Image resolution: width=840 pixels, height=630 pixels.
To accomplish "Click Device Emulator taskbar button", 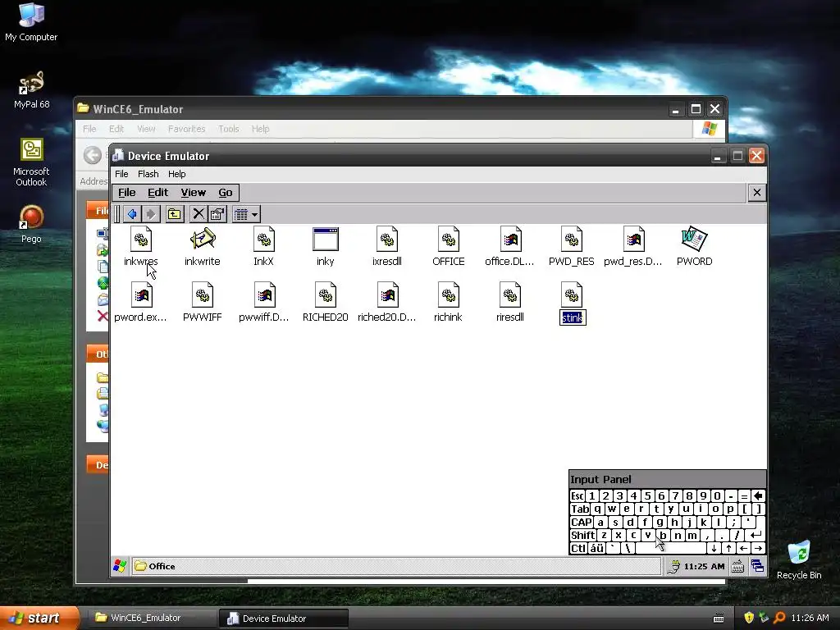I will 284,619.
